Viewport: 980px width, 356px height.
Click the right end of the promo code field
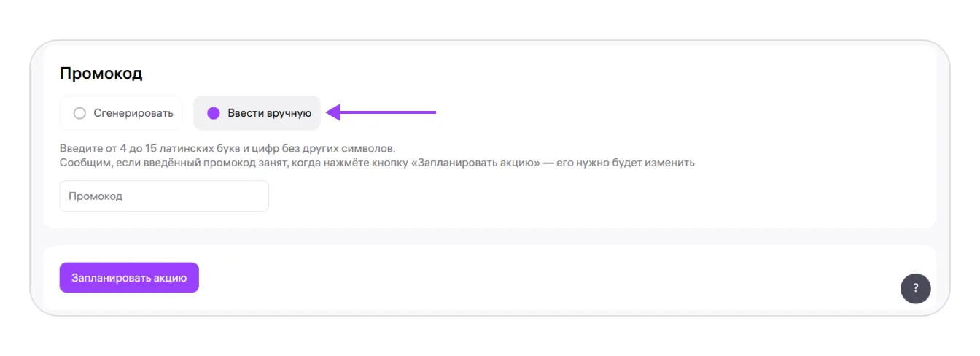pyautogui.click(x=259, y=196)
